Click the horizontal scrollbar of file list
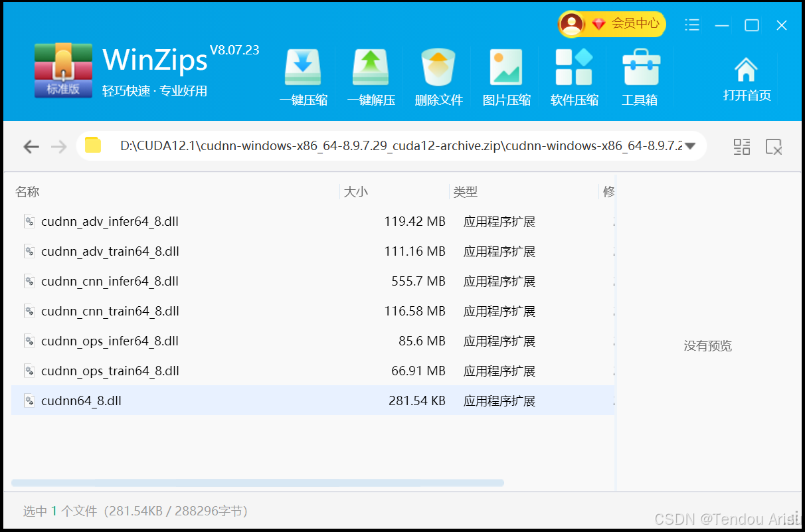The width and height of the screenshot is (805, 532). tap(258, 483)
